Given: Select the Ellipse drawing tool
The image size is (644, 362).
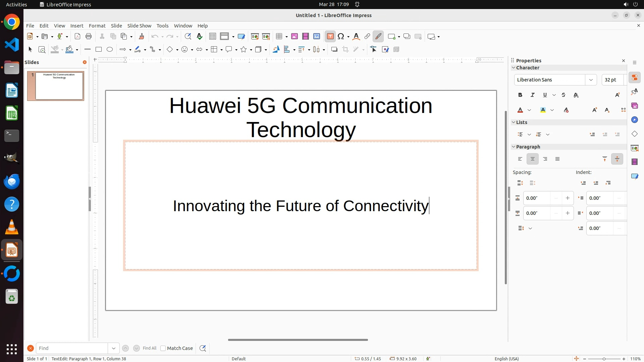Looking at the screenshot, I should (110, 50).
